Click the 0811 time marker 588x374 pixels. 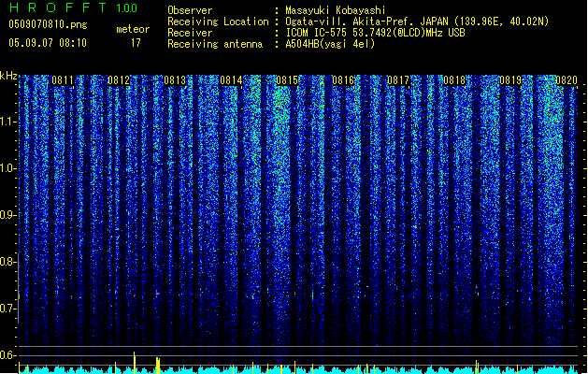click(63, 80)
